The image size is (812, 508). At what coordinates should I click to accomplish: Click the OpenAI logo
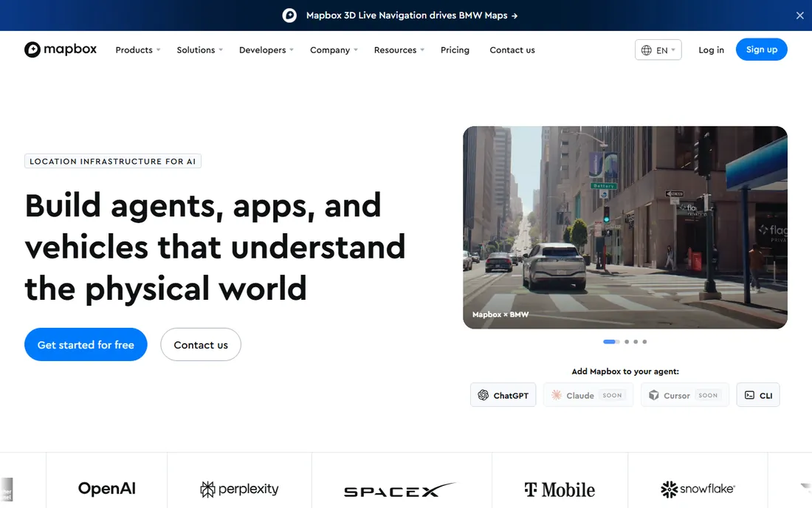pyautogui.click(x=107, y=488)
